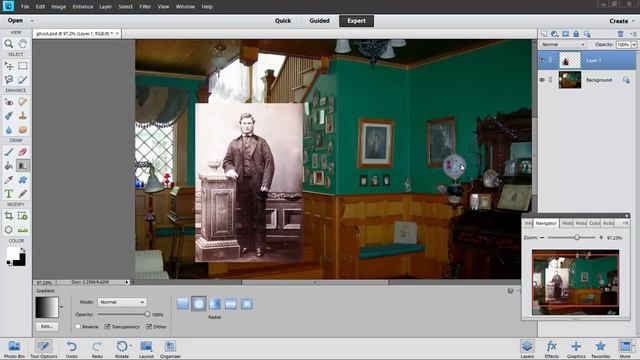Screen dimensions: 640x360
Task: Click the Create button
Action: [x=619, y=21]
